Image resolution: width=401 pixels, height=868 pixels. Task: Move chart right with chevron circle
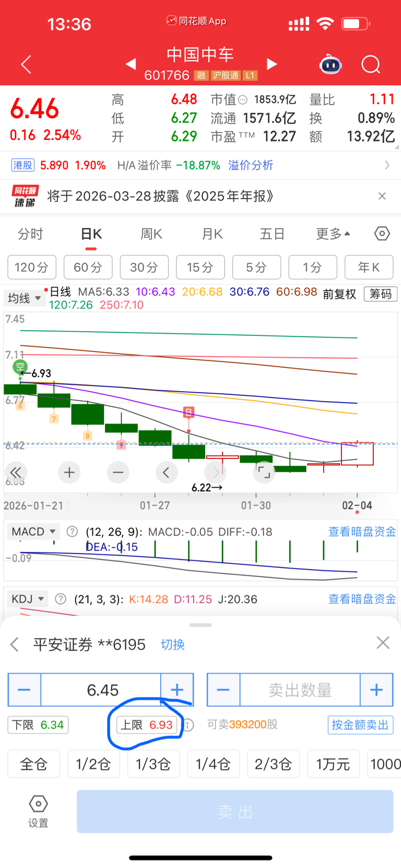tap(216, 473)
